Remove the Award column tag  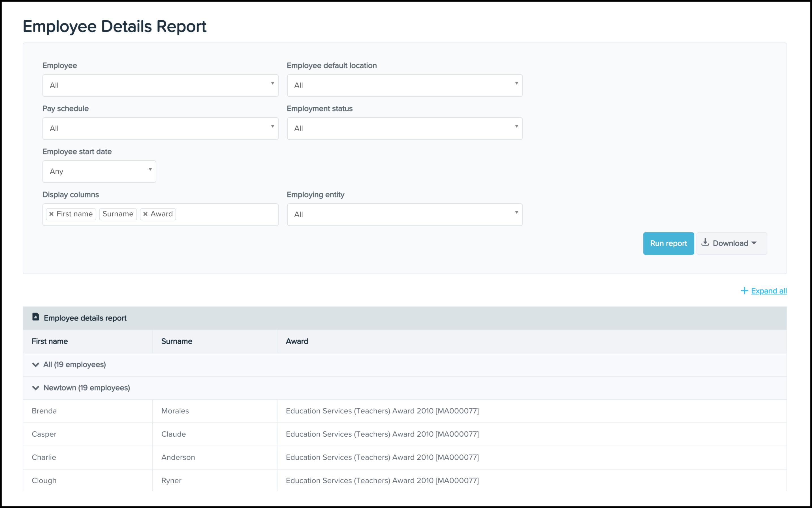pyautogui.click(x=146, y=214)
